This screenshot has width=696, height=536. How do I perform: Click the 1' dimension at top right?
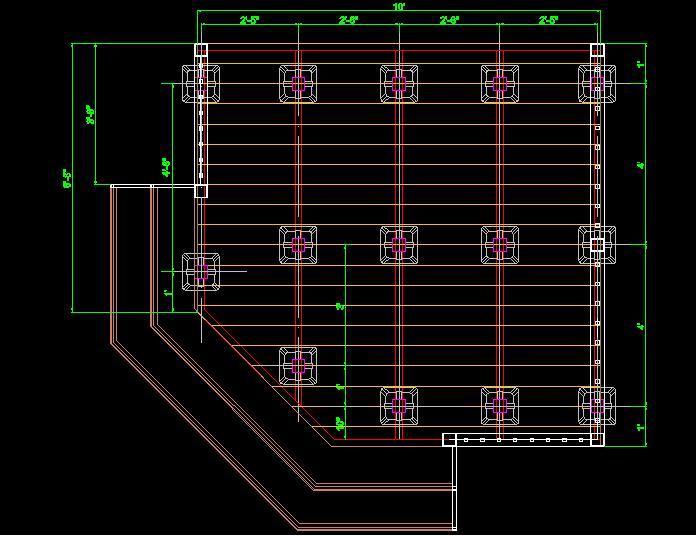(641, 65)
